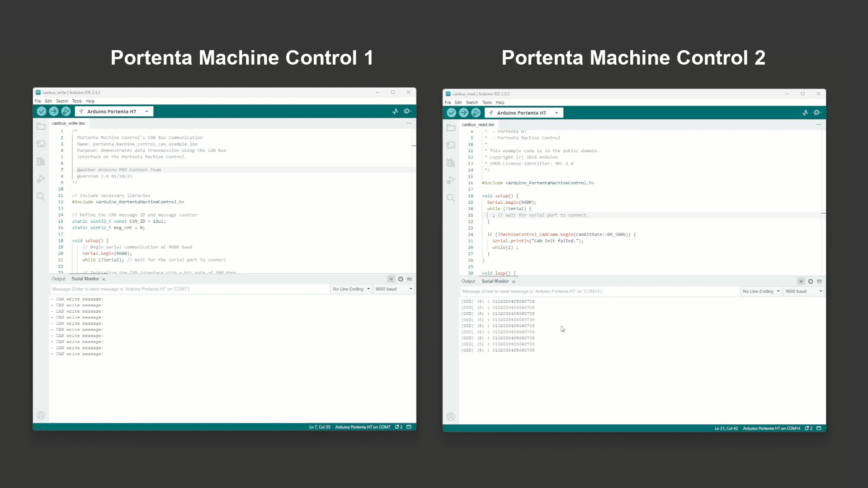The width and height of the screenshot is (868, 488).
Task: Open the 9600 baud rate dropdown
Action: 394,289
